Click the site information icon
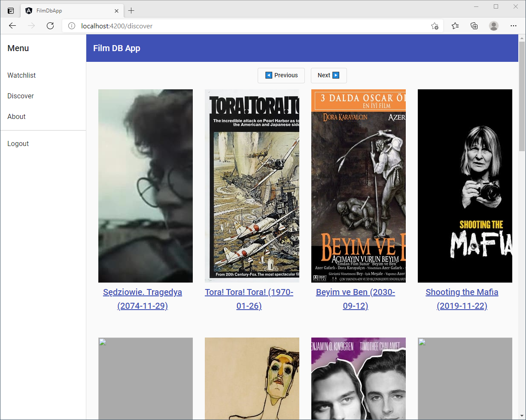 tap(72, 26)
